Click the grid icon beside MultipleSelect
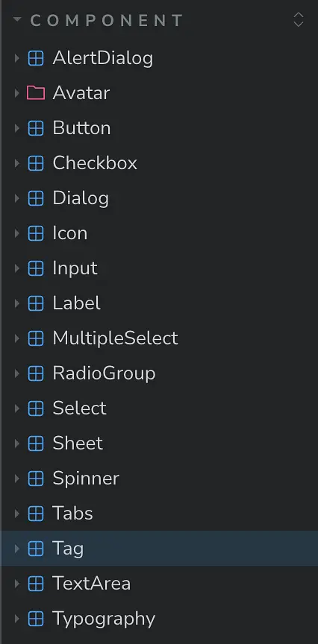The image size is (318, 644). 36,338
